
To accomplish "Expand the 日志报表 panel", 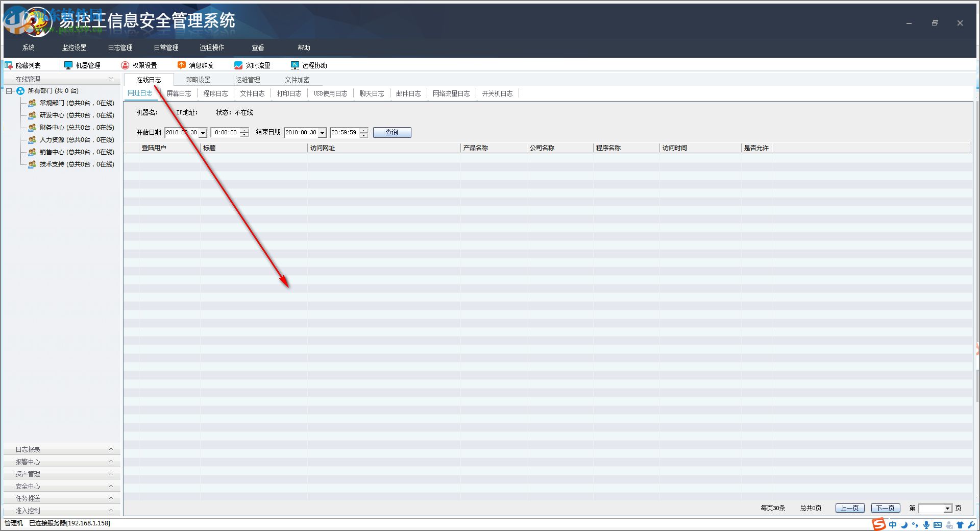I will coord(111,449).
